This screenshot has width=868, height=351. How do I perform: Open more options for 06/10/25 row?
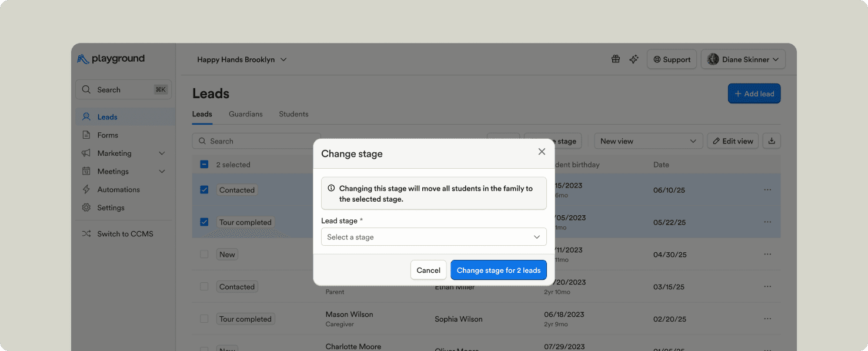click(767, 190)
